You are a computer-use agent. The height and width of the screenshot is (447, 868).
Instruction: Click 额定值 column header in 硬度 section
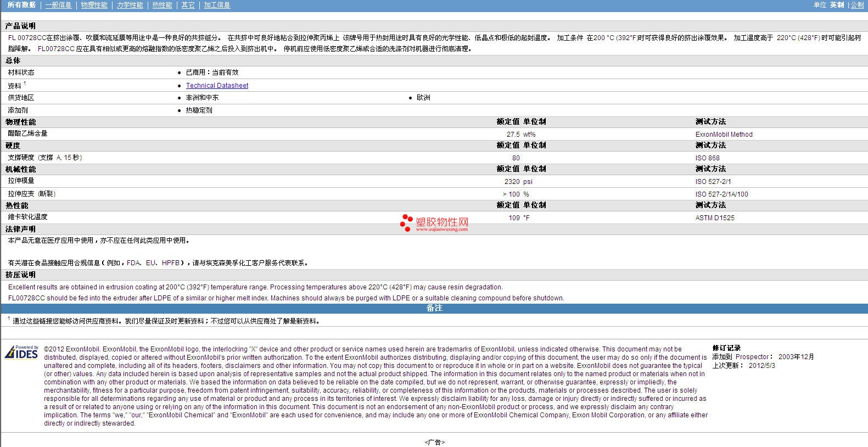(508, 146)
